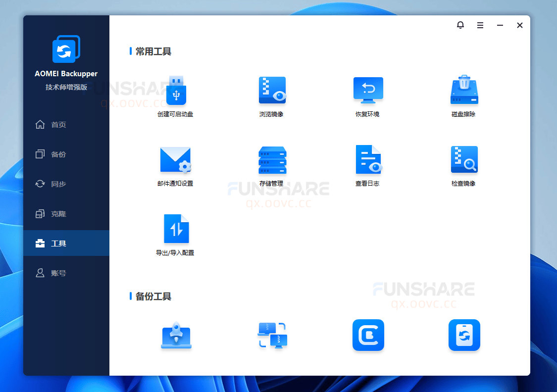Open the hamburger menu at top right

point(480,25)
